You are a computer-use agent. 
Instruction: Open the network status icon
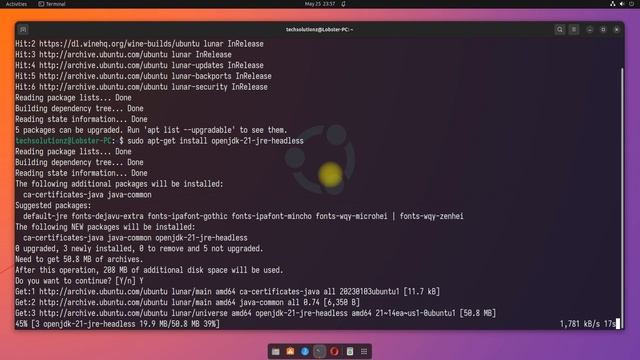[613, 4]
